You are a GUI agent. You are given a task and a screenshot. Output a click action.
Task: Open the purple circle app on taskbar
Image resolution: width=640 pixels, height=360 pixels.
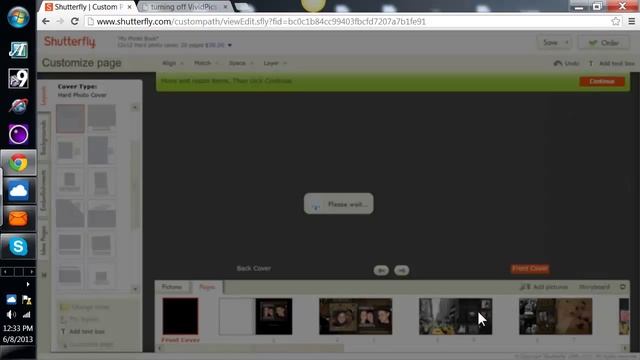[18, 134]
